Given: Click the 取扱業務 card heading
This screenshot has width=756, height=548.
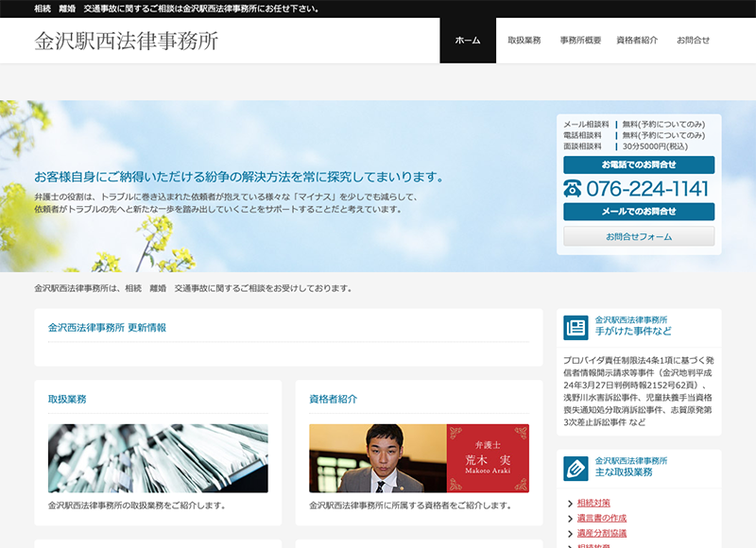Looking at the screenshot, I should pos(67,399).
